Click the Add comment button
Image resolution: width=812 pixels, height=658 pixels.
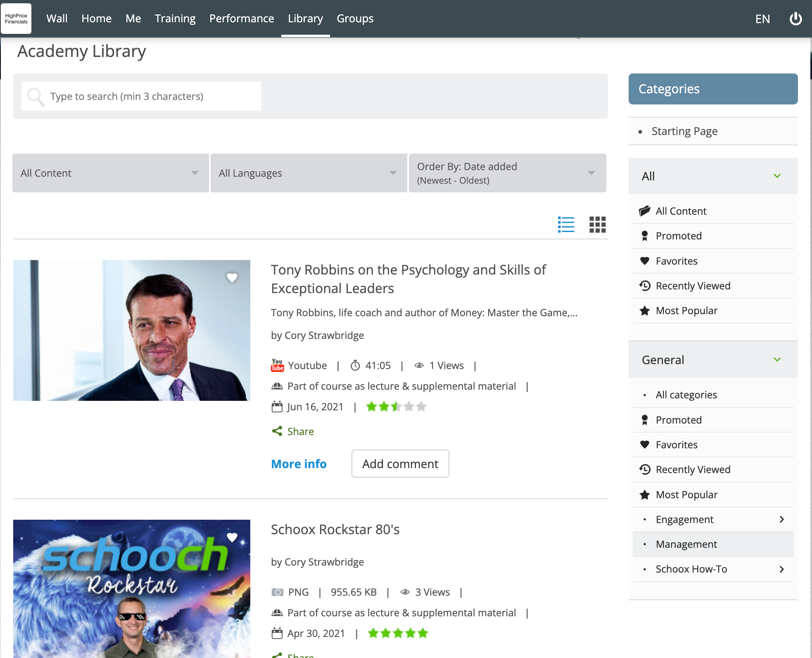click(x=400, y=464)
